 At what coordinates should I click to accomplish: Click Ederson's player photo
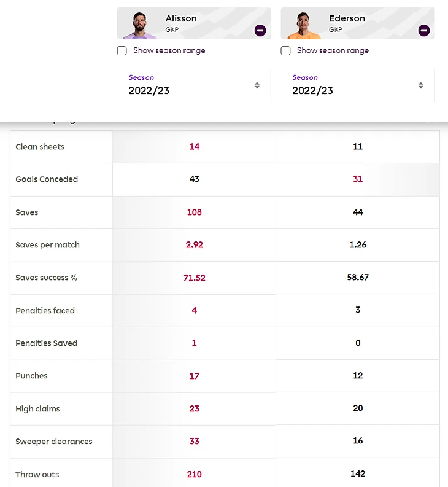[x=299, y=26]
